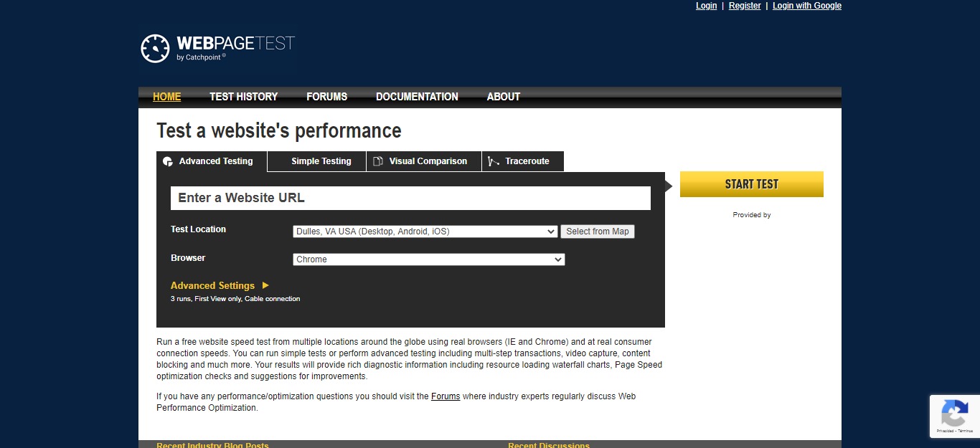Click the 'Provided by' text
Viewport: 980px width, 448px height.
click(752, 215)
